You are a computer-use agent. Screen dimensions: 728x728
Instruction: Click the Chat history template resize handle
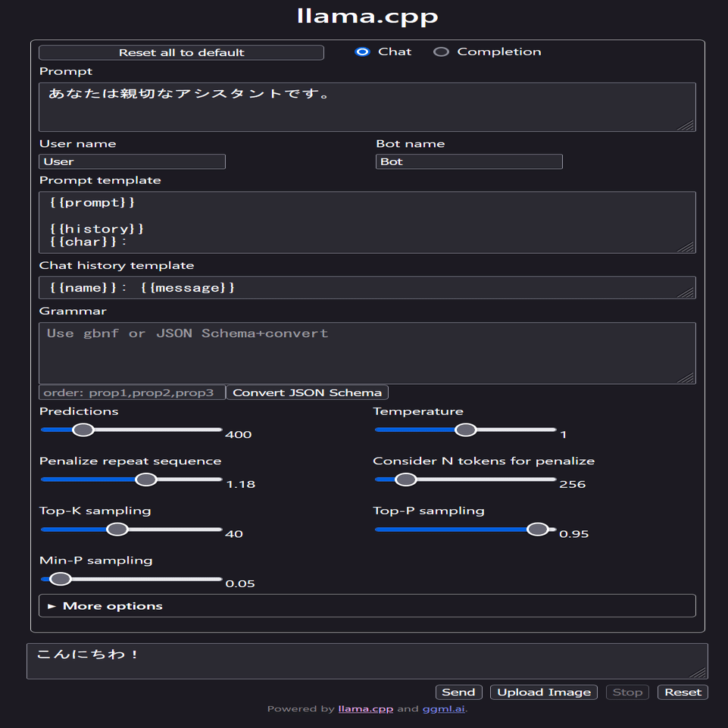click(x=686, y=292)
